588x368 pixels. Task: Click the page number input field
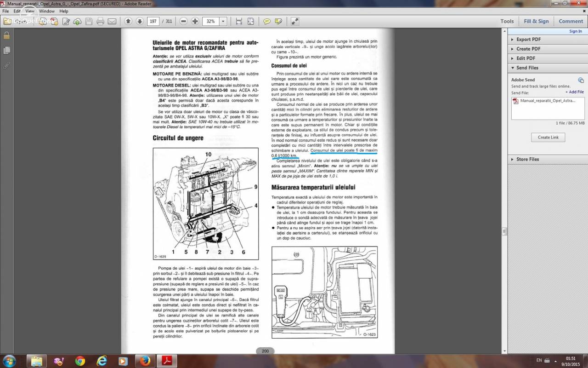click(x=153, y=21)
